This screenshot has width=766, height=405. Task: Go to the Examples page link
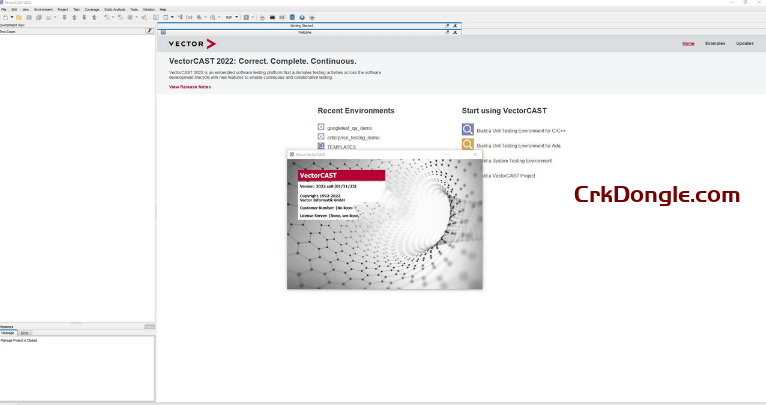(715, 44)
